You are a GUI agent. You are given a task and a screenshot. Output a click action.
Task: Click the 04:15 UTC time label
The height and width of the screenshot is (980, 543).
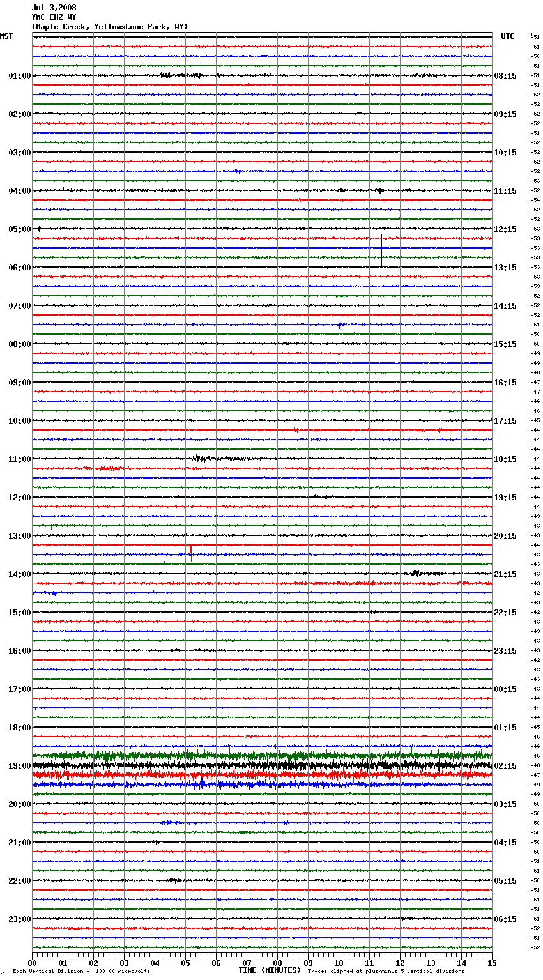tap(505, 843)
